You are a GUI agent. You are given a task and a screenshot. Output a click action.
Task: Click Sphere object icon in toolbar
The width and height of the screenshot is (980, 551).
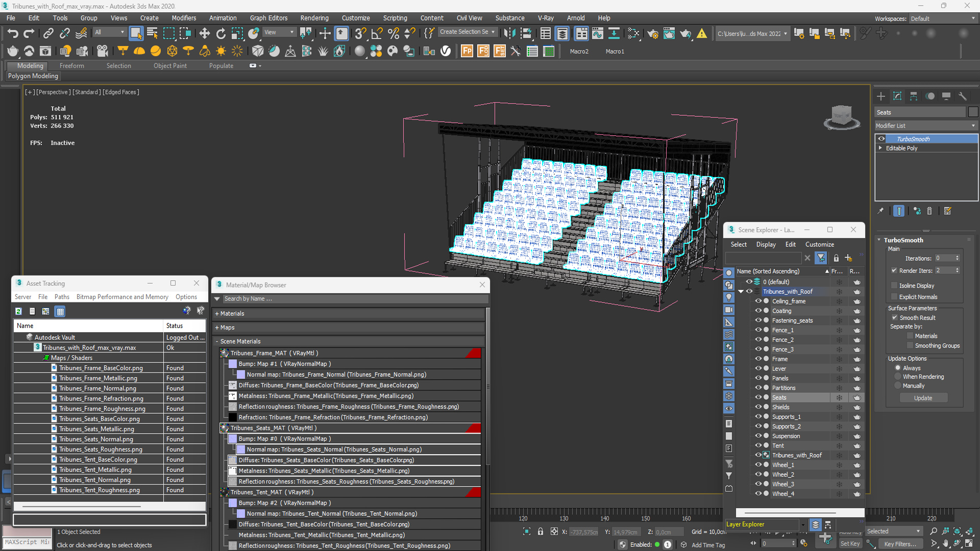[x=360, y=51]
